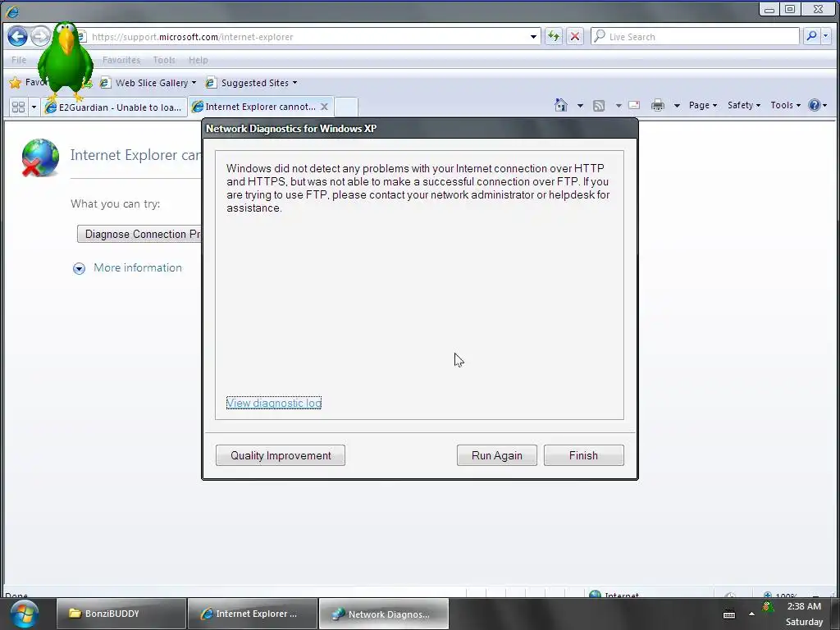
Task: Expand the Print options dropdown arrow
Action: [x=677, y=106]
